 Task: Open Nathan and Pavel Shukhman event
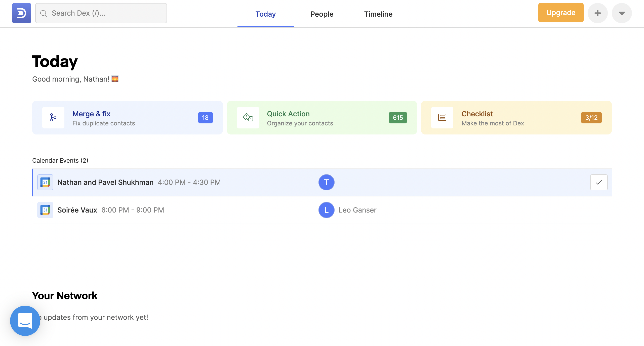point(105,182)
